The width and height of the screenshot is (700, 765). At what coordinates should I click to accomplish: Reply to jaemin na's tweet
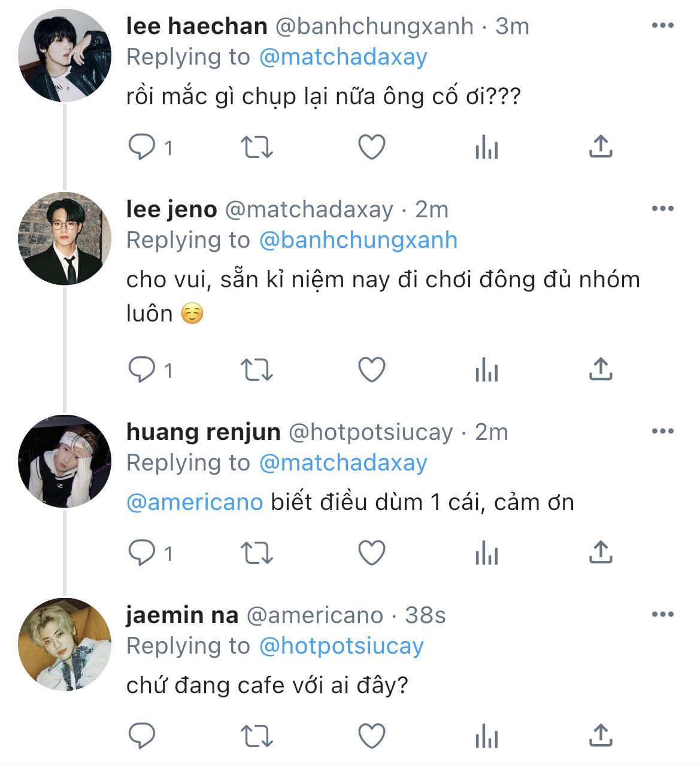point(142,735)
